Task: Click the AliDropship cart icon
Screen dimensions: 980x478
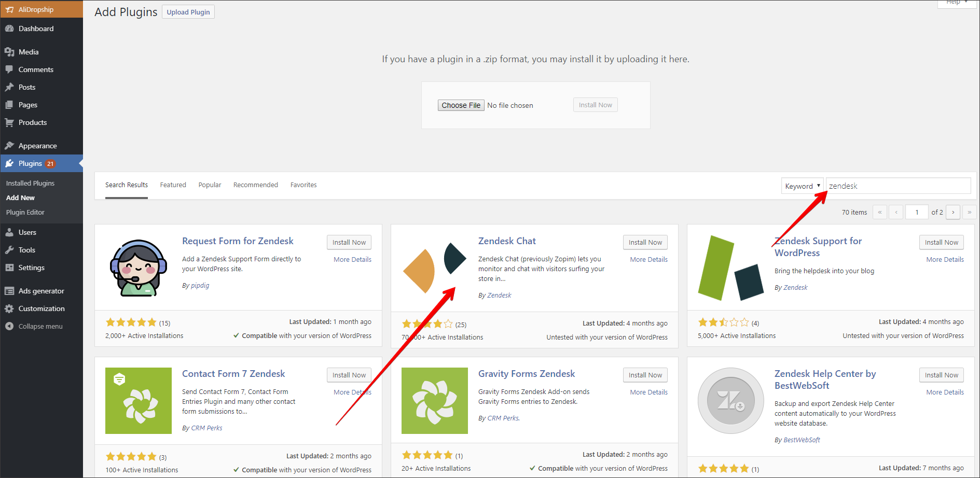Action: [x=9, y=9]
